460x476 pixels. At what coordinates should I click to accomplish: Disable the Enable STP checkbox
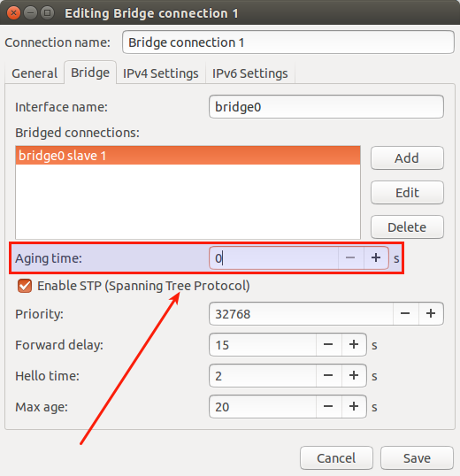25,286
